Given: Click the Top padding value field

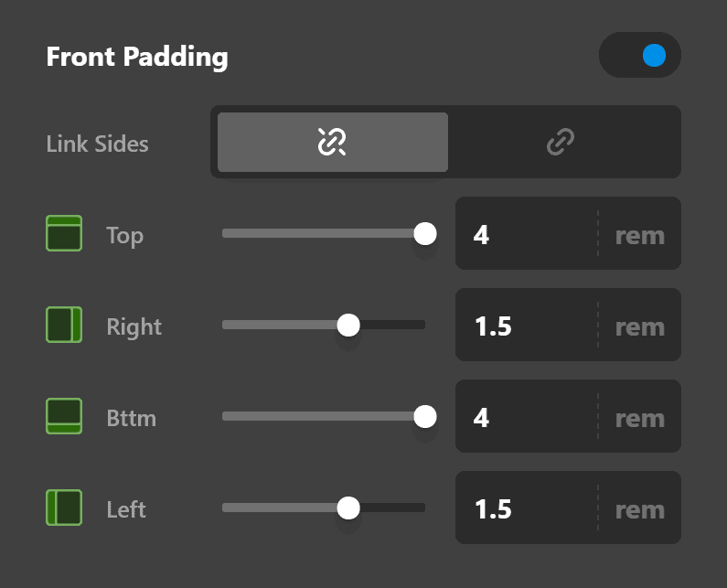Looking at the screenshot, I should tap(526, 235).
